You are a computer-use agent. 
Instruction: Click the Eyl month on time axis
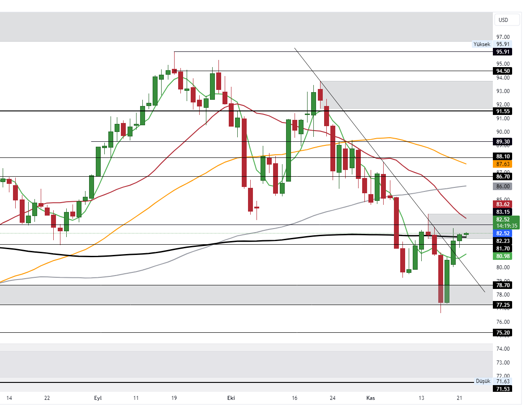click(x=98, y=398)
